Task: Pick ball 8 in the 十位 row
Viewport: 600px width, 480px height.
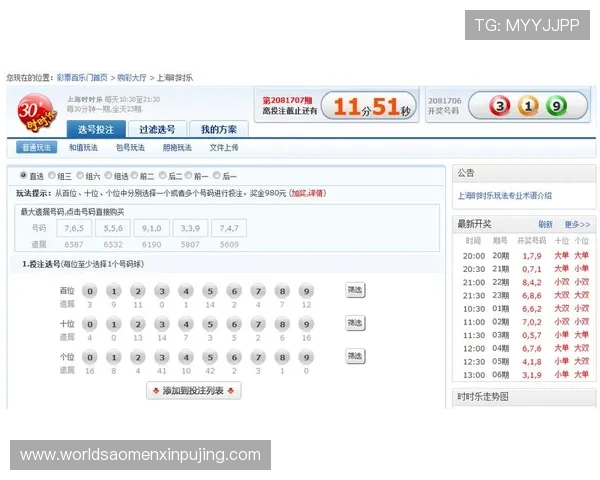Action: [x=282, y=324]
